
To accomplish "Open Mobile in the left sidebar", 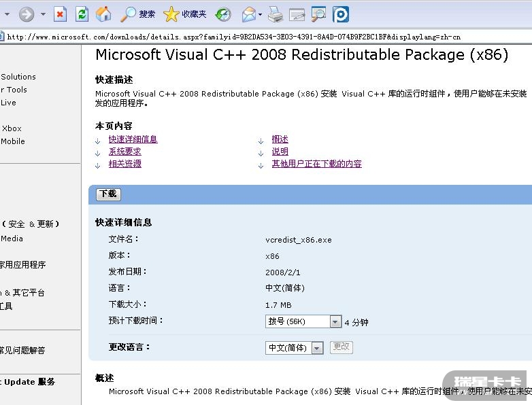I will point(12,141).
